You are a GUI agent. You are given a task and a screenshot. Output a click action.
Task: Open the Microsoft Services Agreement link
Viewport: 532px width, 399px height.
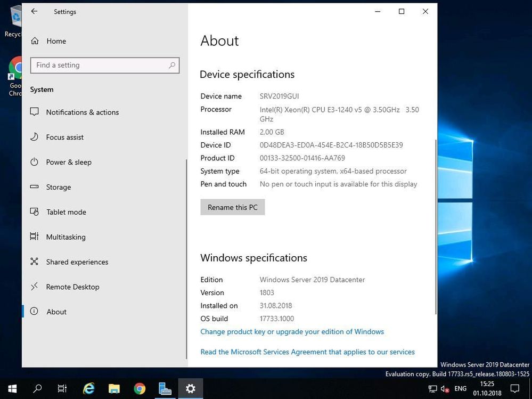tap(307, 352)
